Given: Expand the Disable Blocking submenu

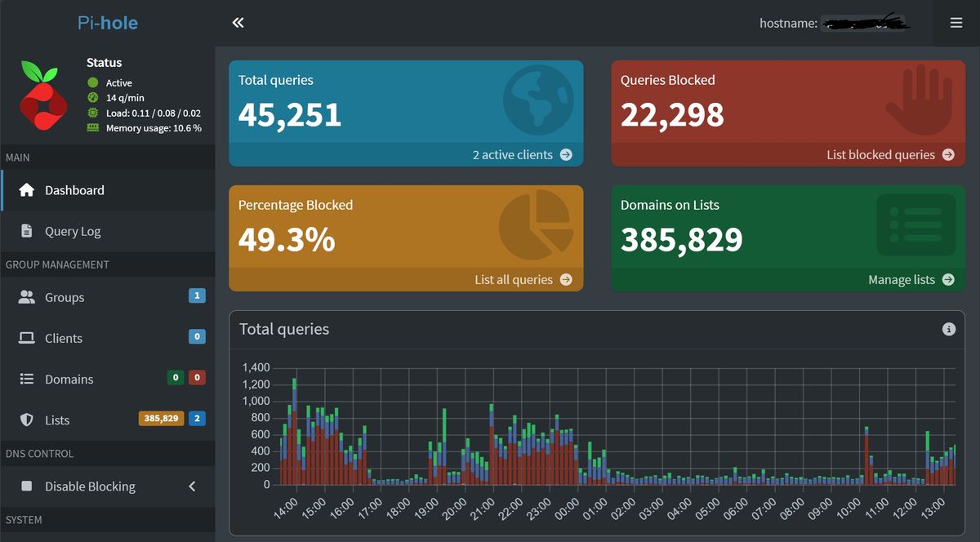Looking at the screenshot, I should coord(192,486).
